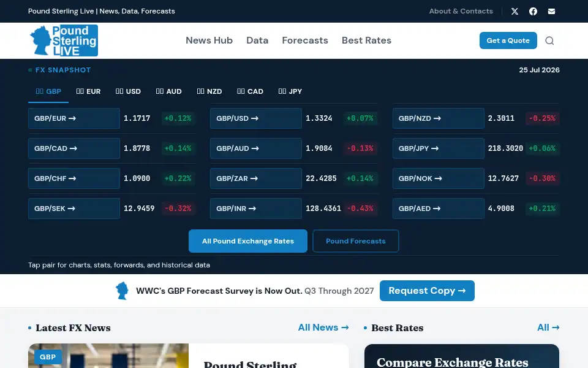Click All Pound Exchange Rates button
588x368 pixels.
click(x=248, y=241)
